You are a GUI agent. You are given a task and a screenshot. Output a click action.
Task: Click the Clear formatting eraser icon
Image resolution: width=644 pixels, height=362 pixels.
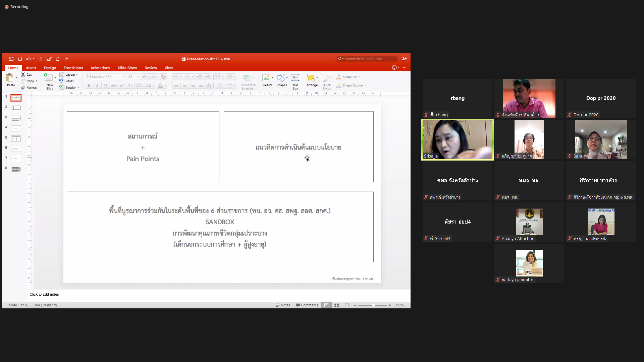pyautogui.click(x=163, y=77)
